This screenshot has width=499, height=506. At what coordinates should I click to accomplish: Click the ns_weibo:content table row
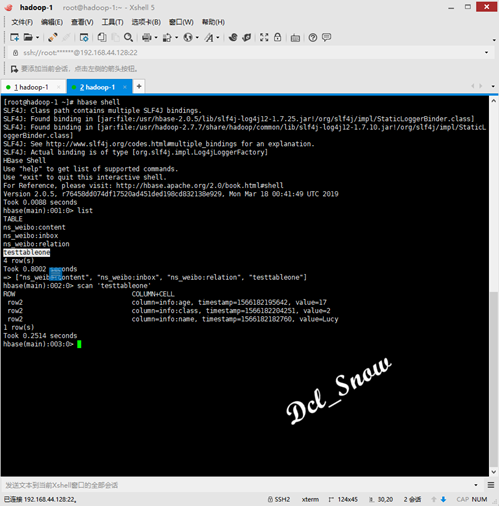click(x=34, y=227)
